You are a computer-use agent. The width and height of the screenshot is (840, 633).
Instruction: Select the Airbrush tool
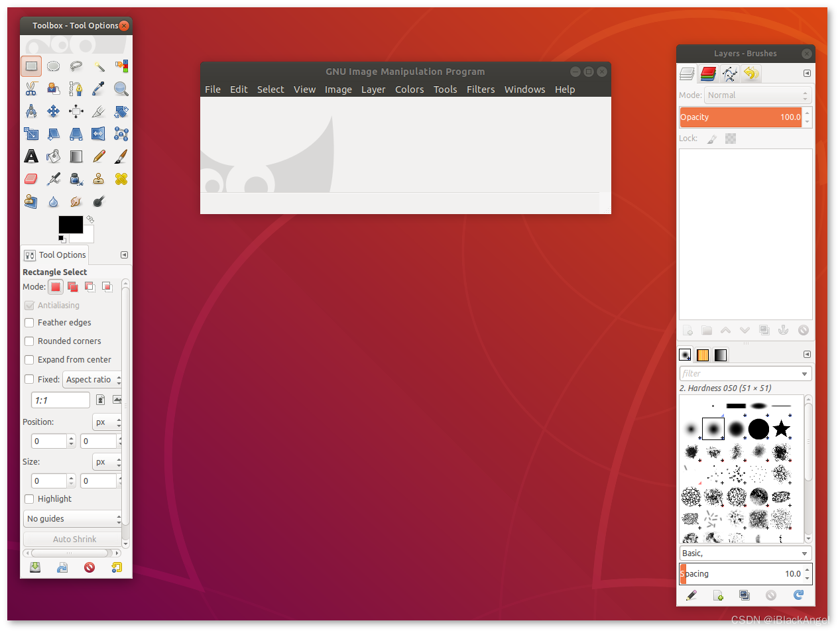click(54, 179)
